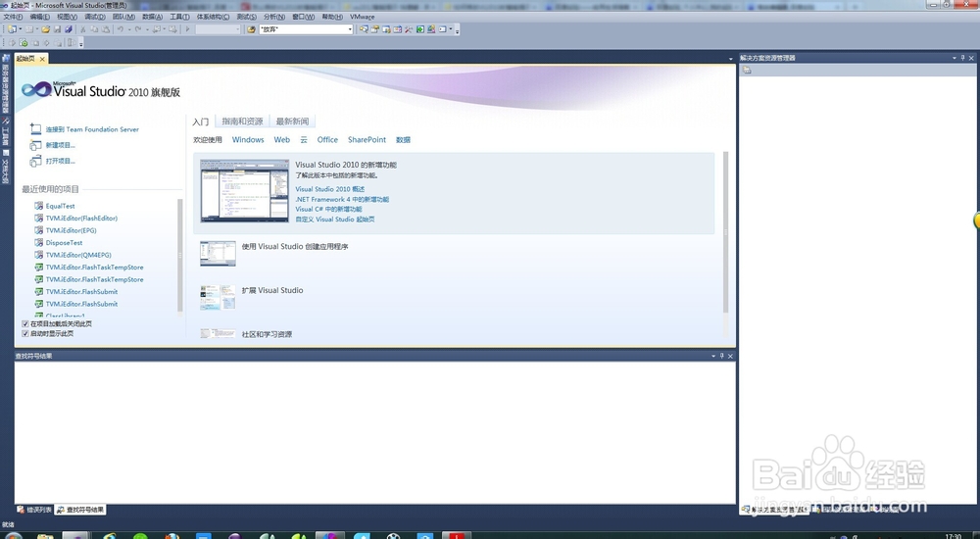Select the Office category link

[x=327, y=140]
